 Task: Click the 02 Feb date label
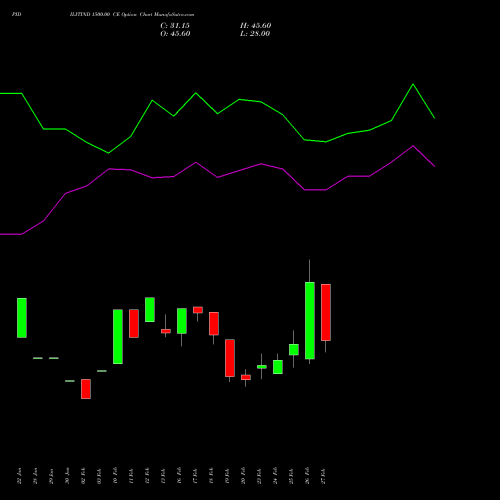click(x=83, y=476)
